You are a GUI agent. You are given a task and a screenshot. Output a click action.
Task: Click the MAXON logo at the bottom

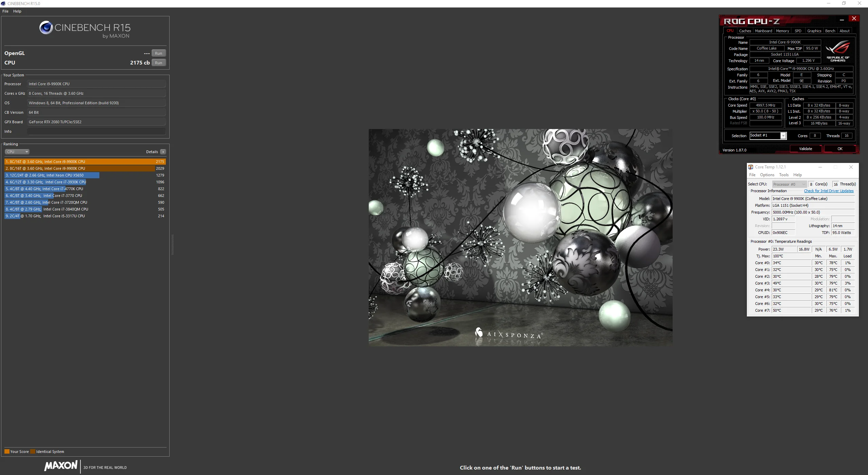[x=61, y=465]
